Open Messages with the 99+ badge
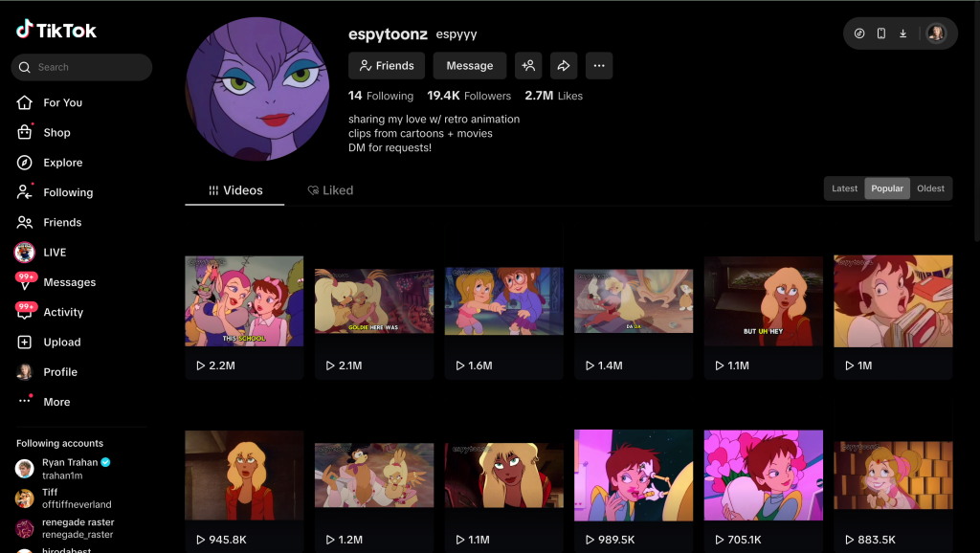980x553 pixels. pyautogui.click(x=69, y=282)
